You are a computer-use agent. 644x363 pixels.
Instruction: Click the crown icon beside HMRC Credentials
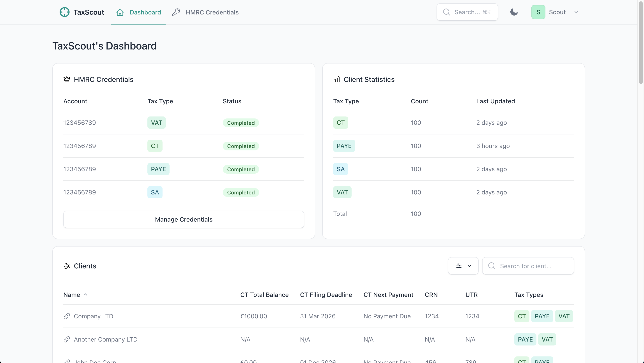(67, 79)
